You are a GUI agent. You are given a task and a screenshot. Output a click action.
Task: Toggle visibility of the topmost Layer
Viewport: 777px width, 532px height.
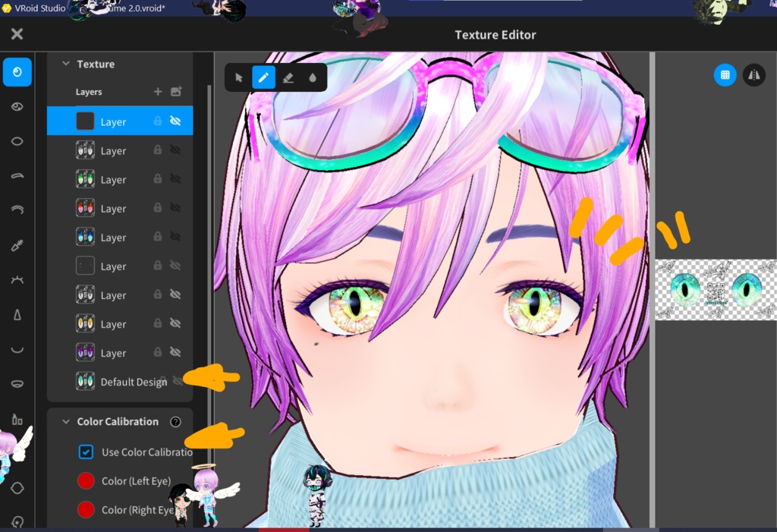pyautogui.click(x=176, y=121)
